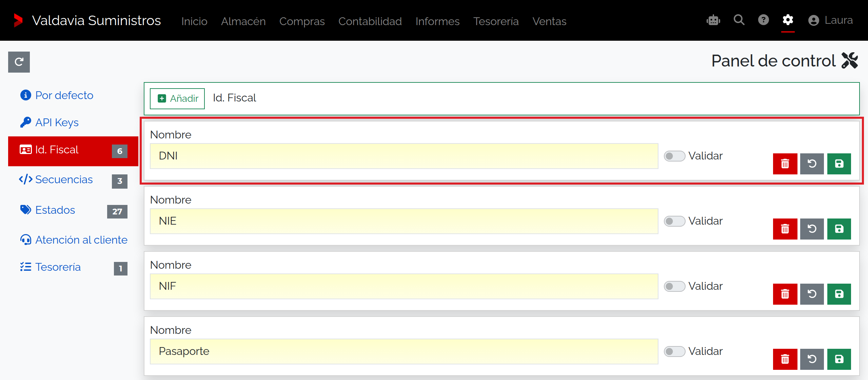Click the Añadir button

[177, 98]
